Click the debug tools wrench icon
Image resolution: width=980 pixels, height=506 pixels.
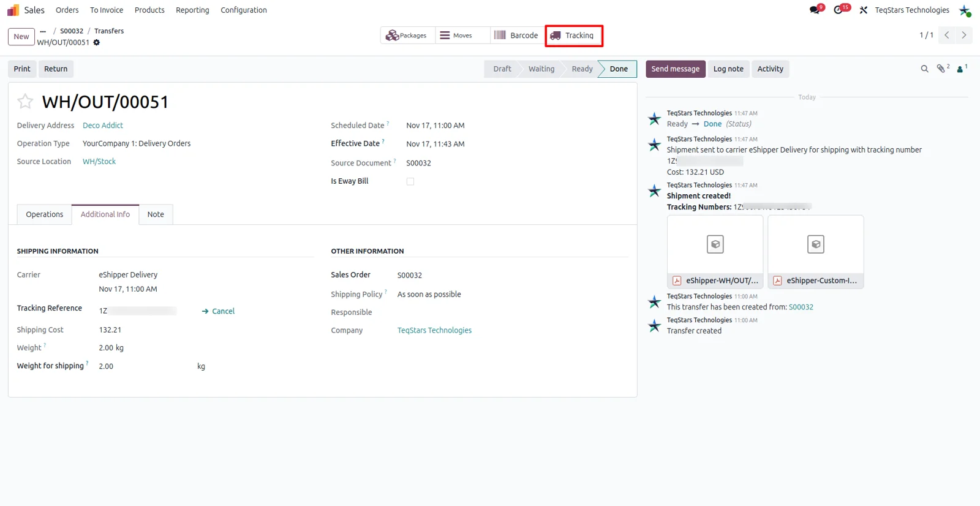tap(864, 10)
